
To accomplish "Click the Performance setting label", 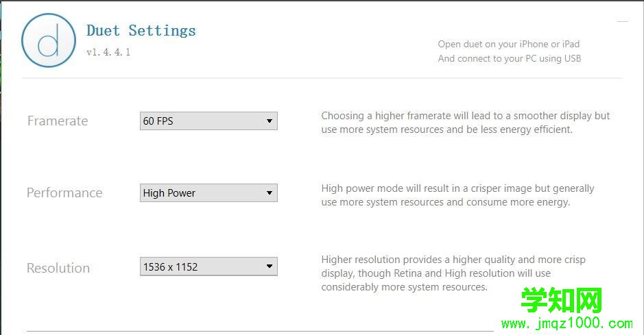I will [x=64, y=193].
